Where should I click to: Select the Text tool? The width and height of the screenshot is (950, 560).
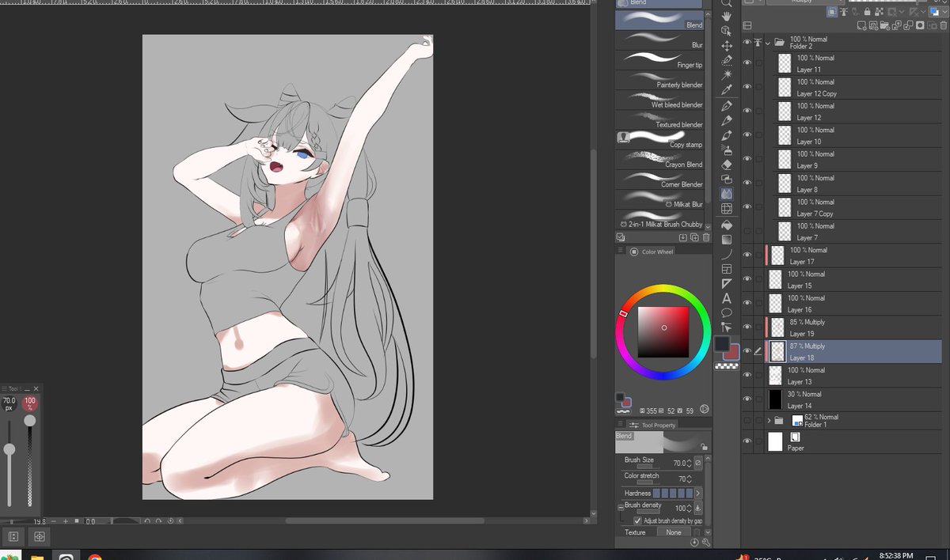click(x=727, y=298)
